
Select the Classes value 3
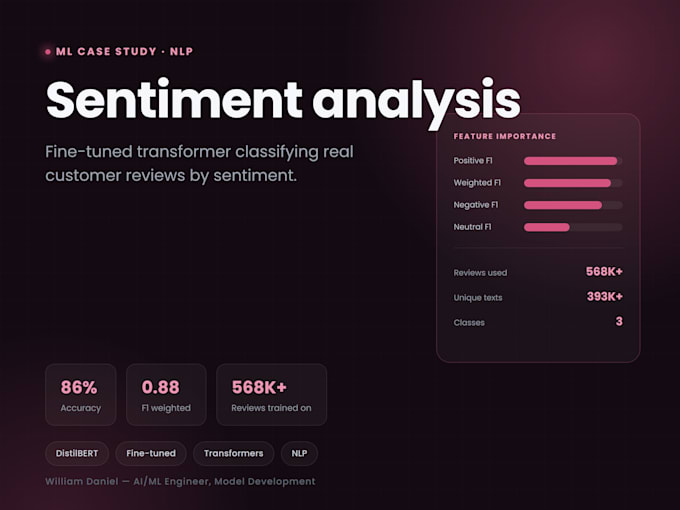[619, 321]
